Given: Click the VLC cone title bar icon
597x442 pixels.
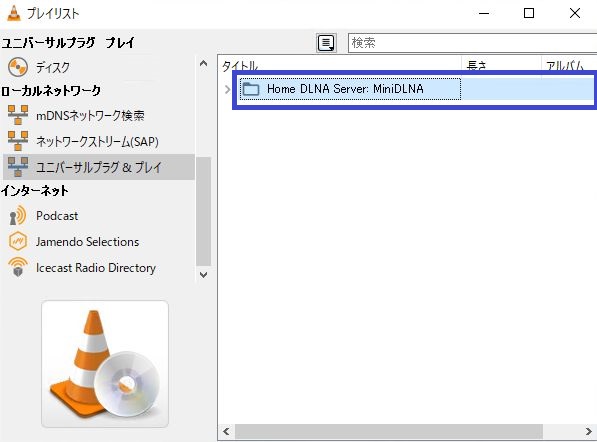Looking at the screenshot, I should 14,13.
